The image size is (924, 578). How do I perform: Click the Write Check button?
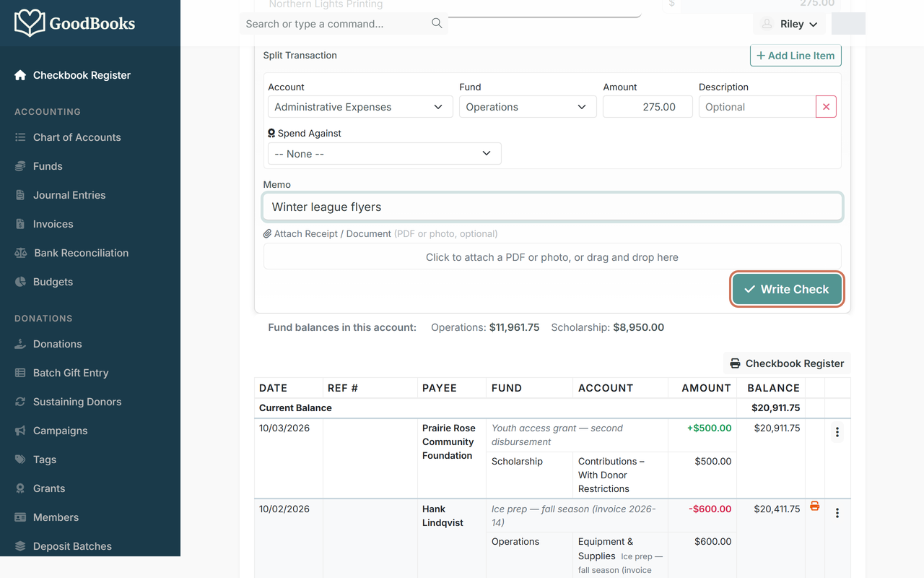pyautogui.click(x=786, y=289)
